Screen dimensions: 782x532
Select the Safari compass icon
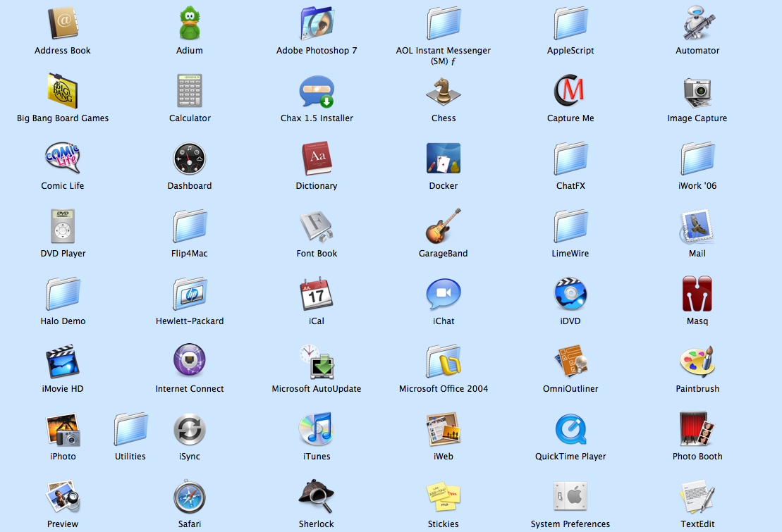190,497
